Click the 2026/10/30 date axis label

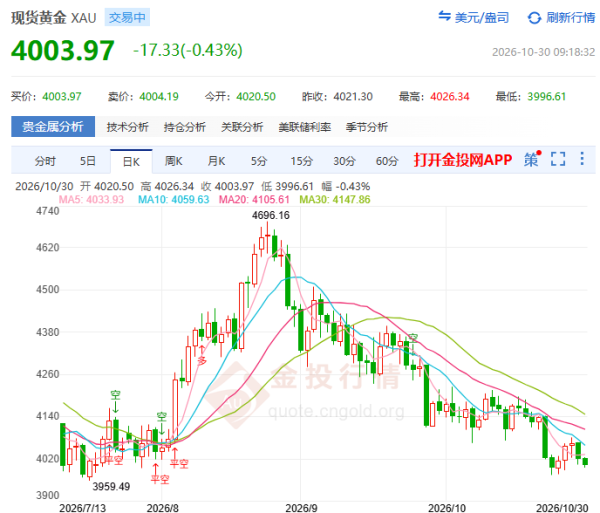pyautogui.click(x=562, y=508)
